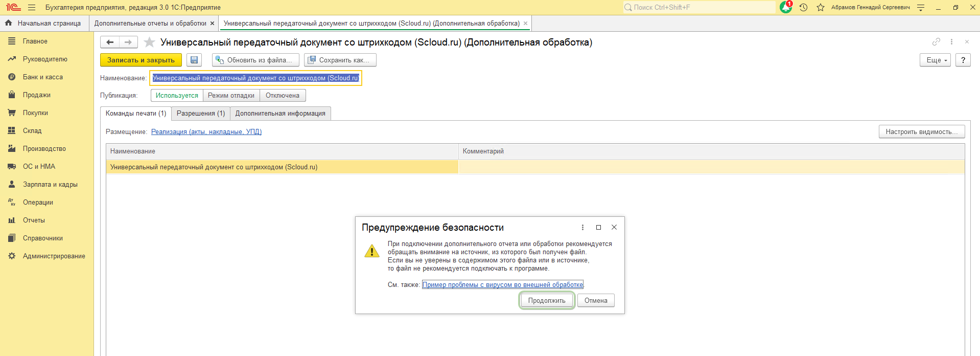The height and width of the screenshot is (356, 980).
Task: Open favorites star in title bar
Action: [x=821, y=8]
